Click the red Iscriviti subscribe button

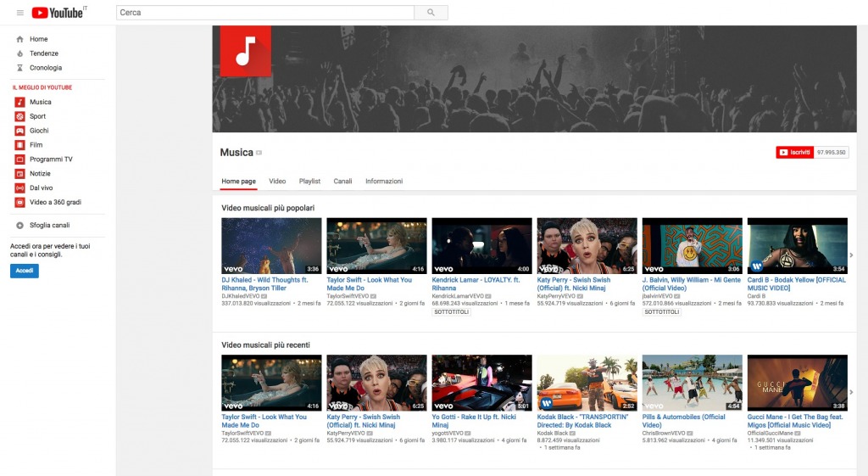[795, 153]
